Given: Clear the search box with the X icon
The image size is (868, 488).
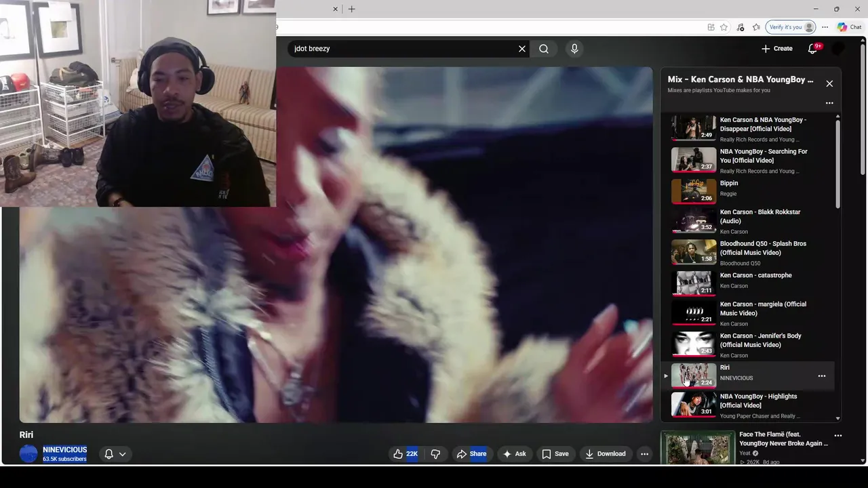Looking at the screenshot, I should click(522, 49).
